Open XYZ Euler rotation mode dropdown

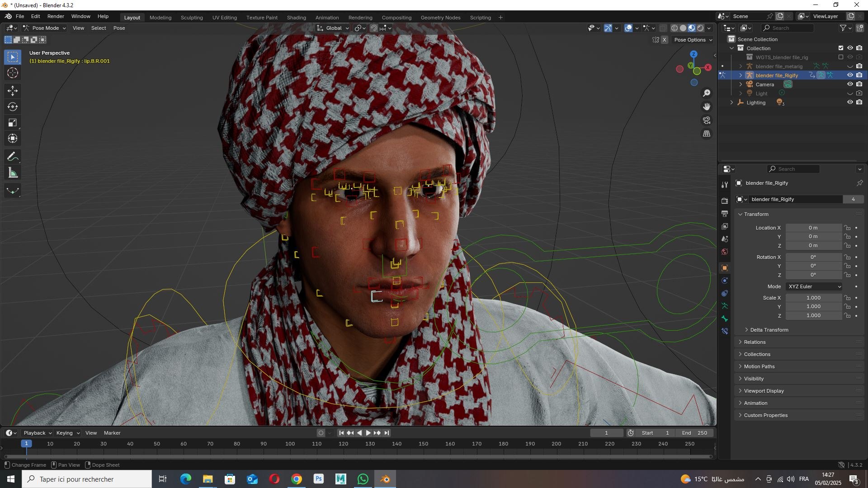[814, 286]
